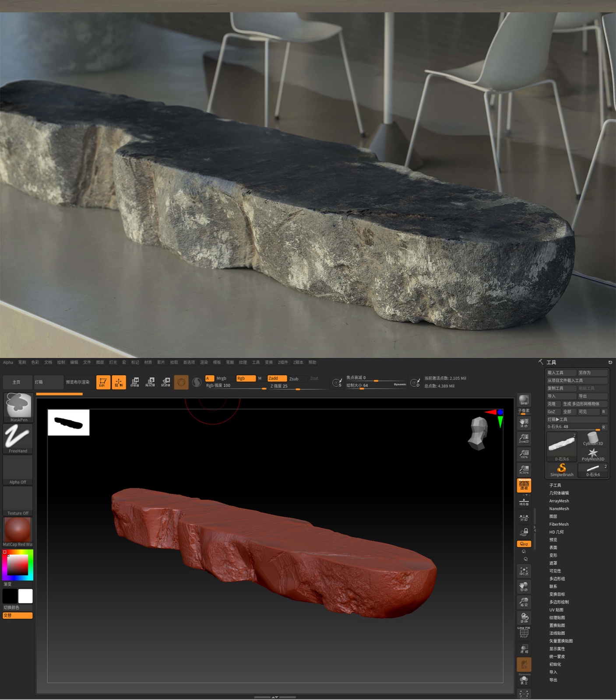Select the Cylinder3D tool
This screenshot has height=700, width=616.
593,438
